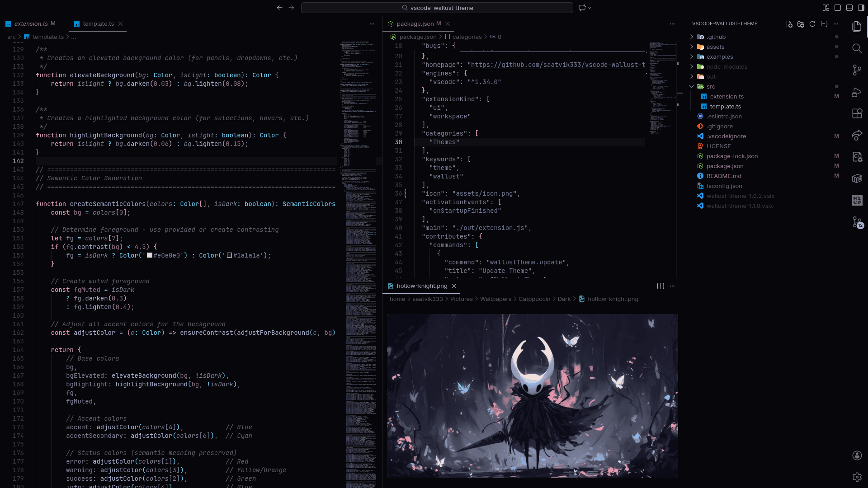Open the vscode-wallust homepage link
This screenshot has height=488, width=868.
point(556,65)
